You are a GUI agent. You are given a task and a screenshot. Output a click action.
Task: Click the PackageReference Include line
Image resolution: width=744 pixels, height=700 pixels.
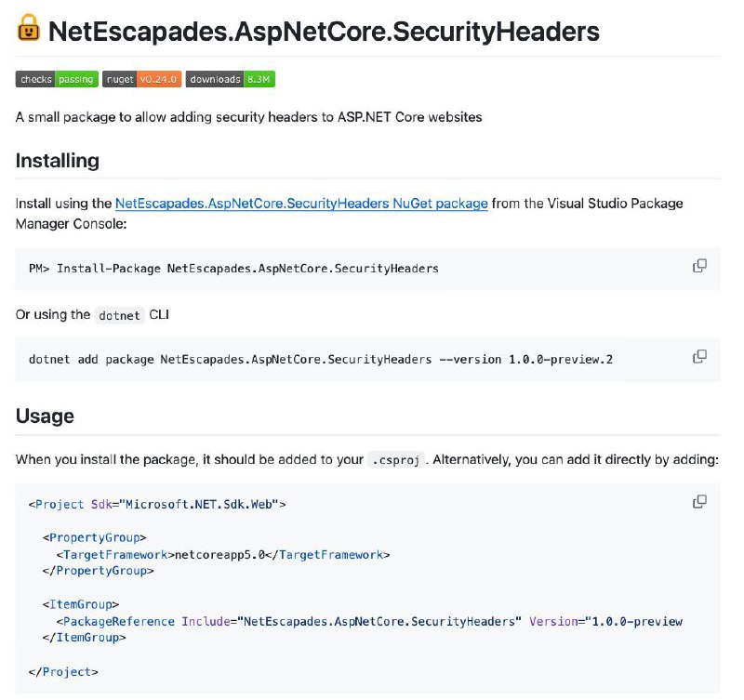(369, 622)
